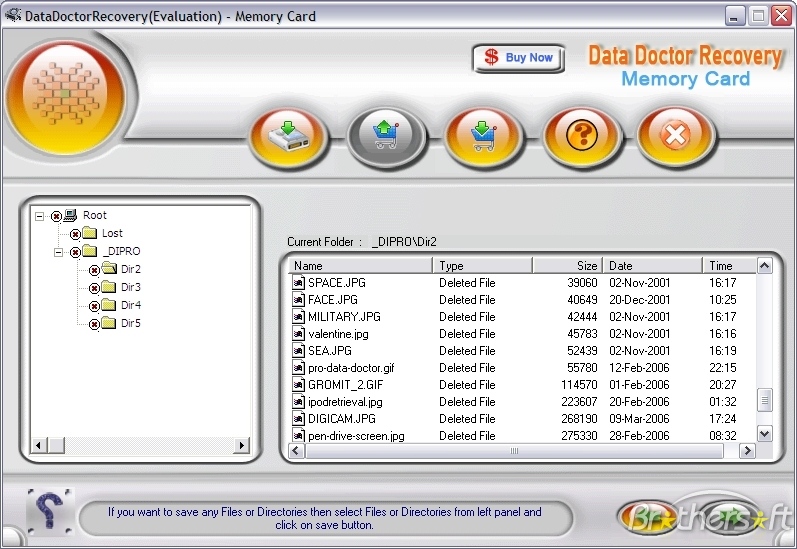797x549 pixels.
Task: Click date 20-Dec-2001 in the FACE.JPG row
Action: [639, 300]
